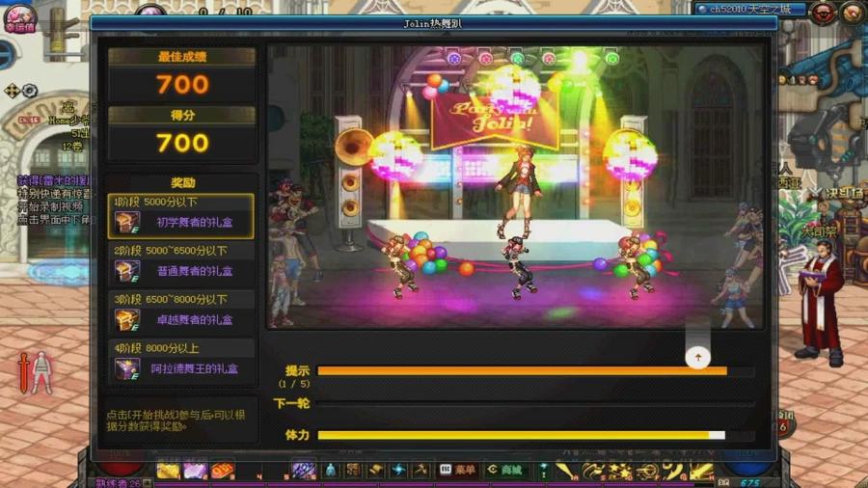Click the pink lucky value icon
Viewport: 868px width, 488px height.
pyautogui.click(x=20, y=17)
